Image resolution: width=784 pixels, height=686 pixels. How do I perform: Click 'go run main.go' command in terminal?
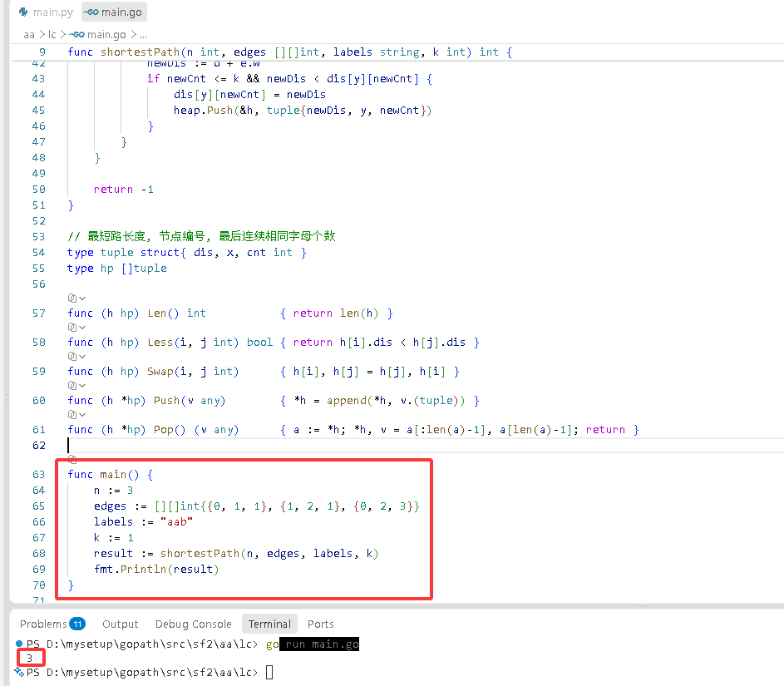click(x=313, y=644)
